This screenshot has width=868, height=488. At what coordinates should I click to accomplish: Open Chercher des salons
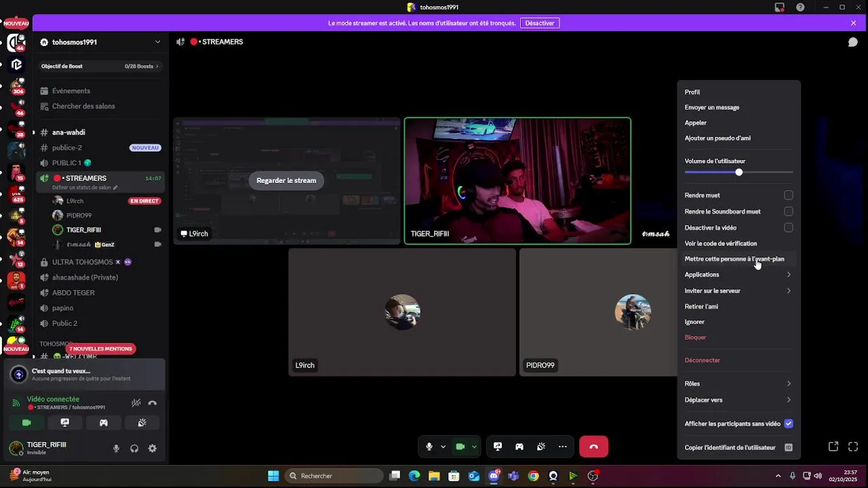pyautogui.click(x=102, y=106)
